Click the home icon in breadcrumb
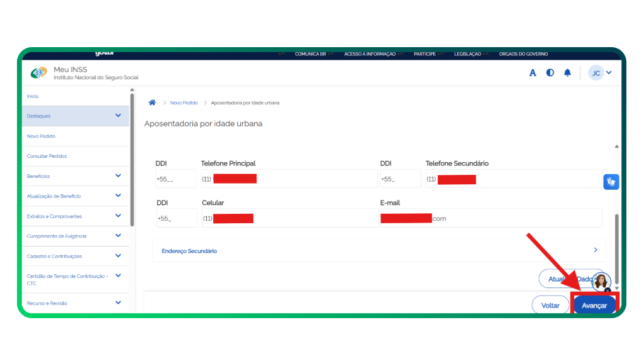Image resolution: width=644 pixels, height=337 pixels. pos(152,102)
